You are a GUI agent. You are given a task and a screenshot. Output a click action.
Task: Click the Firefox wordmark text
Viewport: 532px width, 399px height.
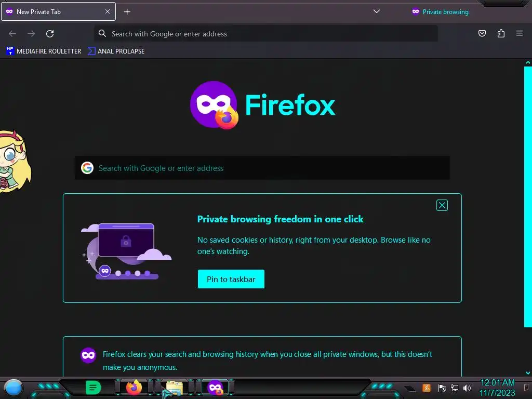tap(290, 105)
